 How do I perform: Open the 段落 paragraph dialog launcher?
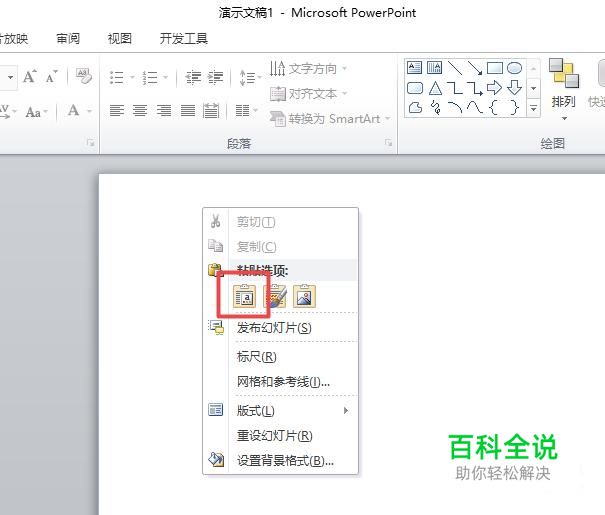pos(388,143)
